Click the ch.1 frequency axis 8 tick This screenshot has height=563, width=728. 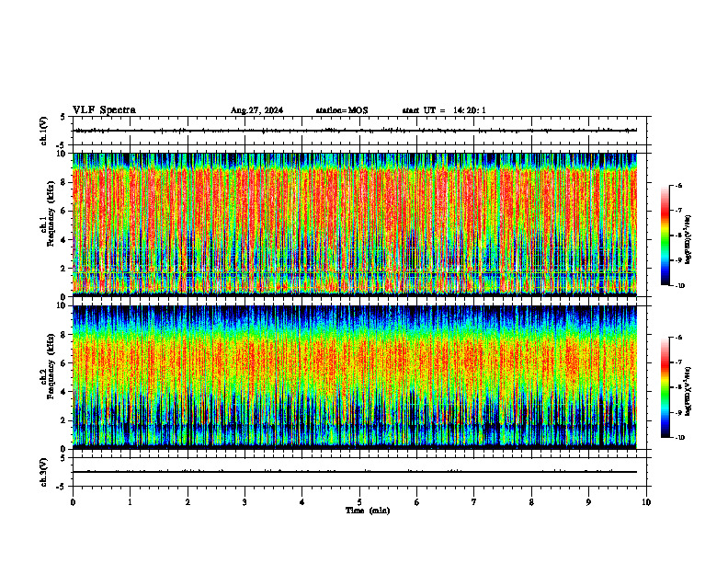[64, 182]
